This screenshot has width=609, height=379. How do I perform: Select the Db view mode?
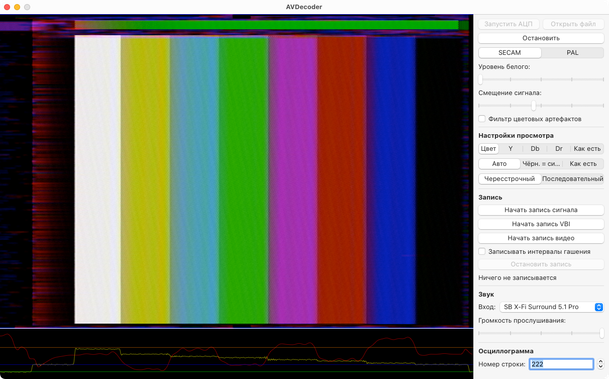click(x=535, y=149)
